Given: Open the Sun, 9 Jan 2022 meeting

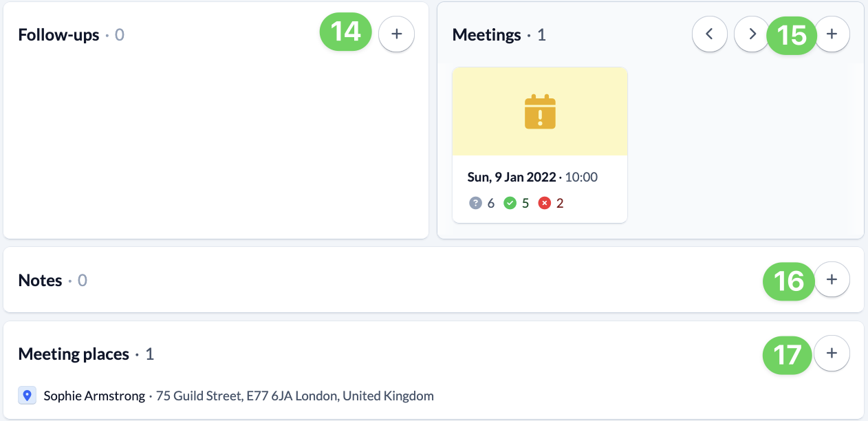Looking at the screenshot, I should [512, 177].
